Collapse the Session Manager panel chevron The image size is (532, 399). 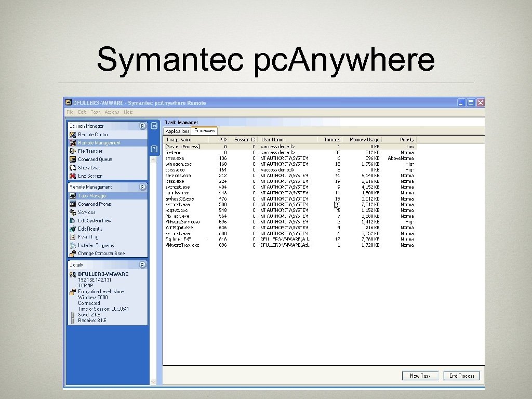pos(142,126)
